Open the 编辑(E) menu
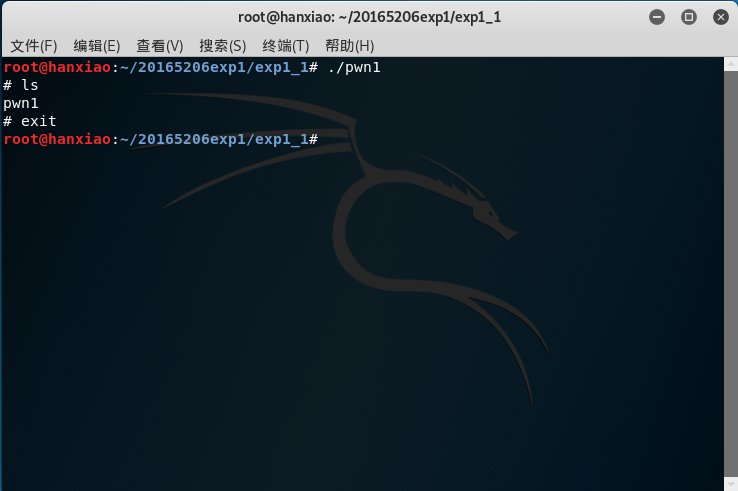This screenshot has width=738, height=491. click(97, 46)
